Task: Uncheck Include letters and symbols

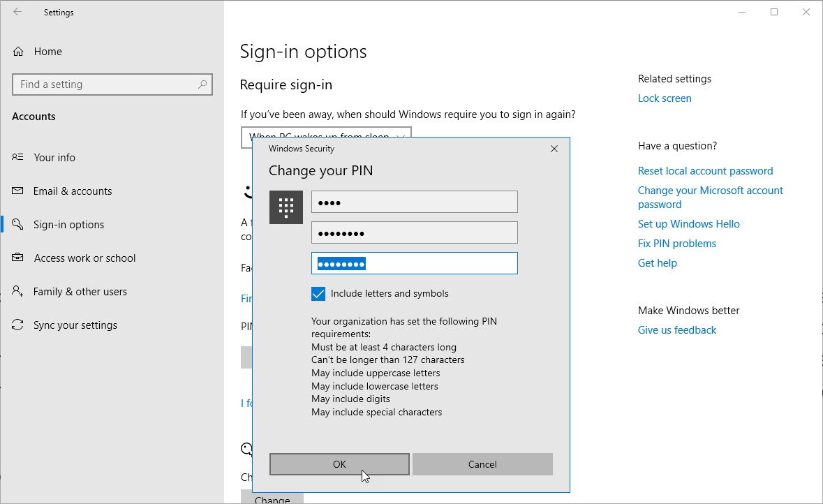Action: click(x=318, y=293)
